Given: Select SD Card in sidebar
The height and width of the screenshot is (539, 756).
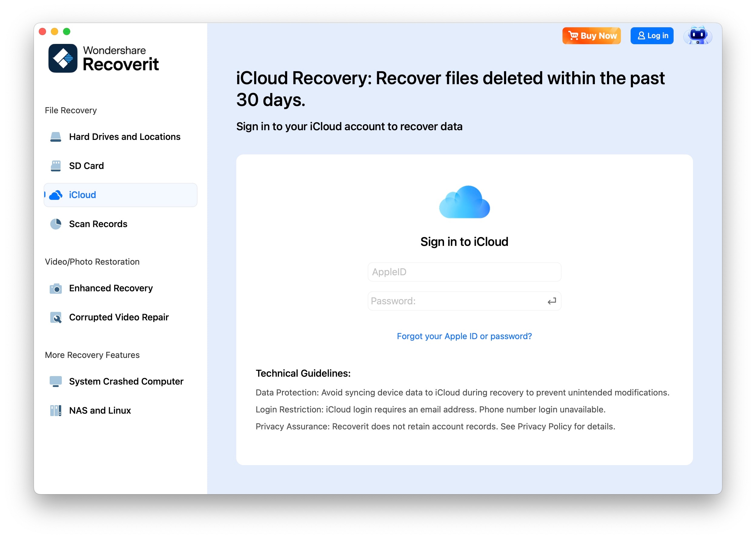Looking at the screenshot, I should (121, 166).
